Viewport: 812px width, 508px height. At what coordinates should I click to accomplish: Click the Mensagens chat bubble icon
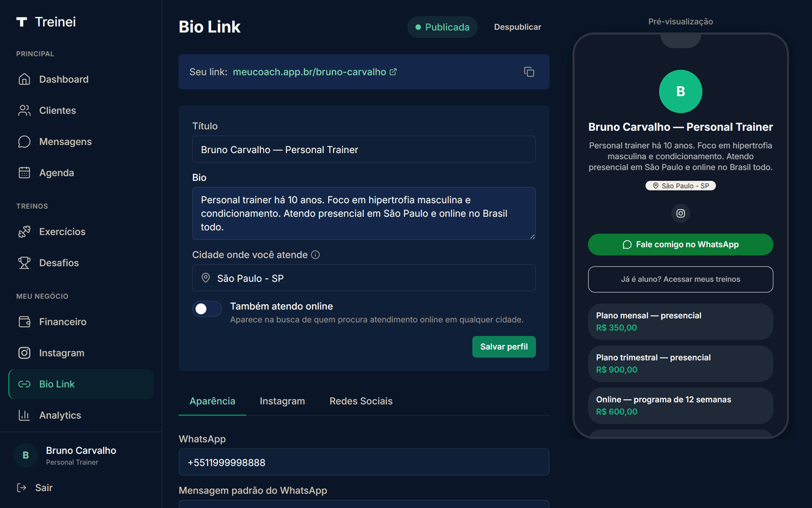[24, 142]
